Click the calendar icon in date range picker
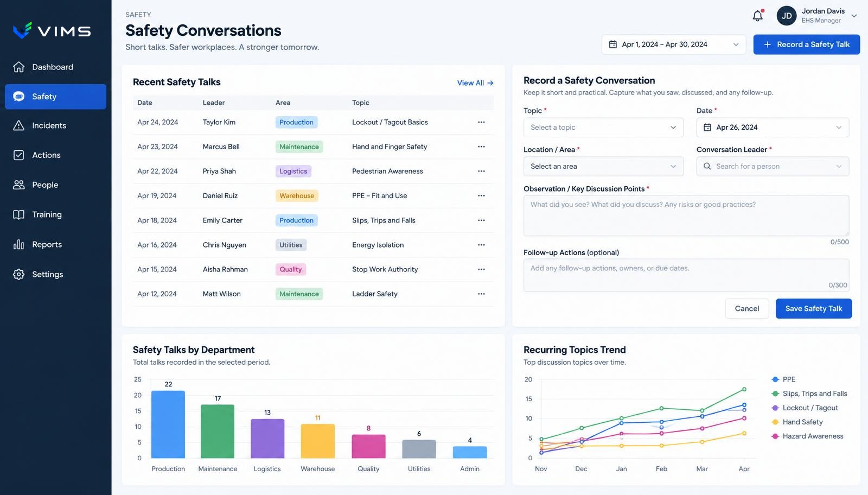Viewport: 868px width, 495px height. click(x=613, y=45)
